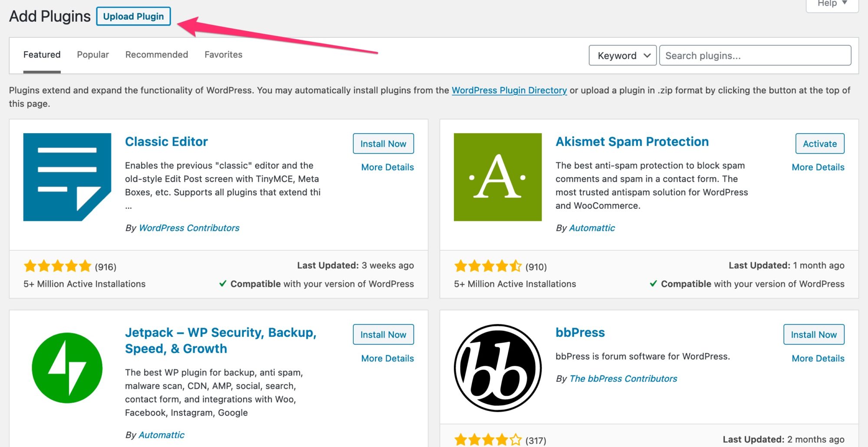
Task: Open the Jetpack plugin title link
Action: pos(220,340)
